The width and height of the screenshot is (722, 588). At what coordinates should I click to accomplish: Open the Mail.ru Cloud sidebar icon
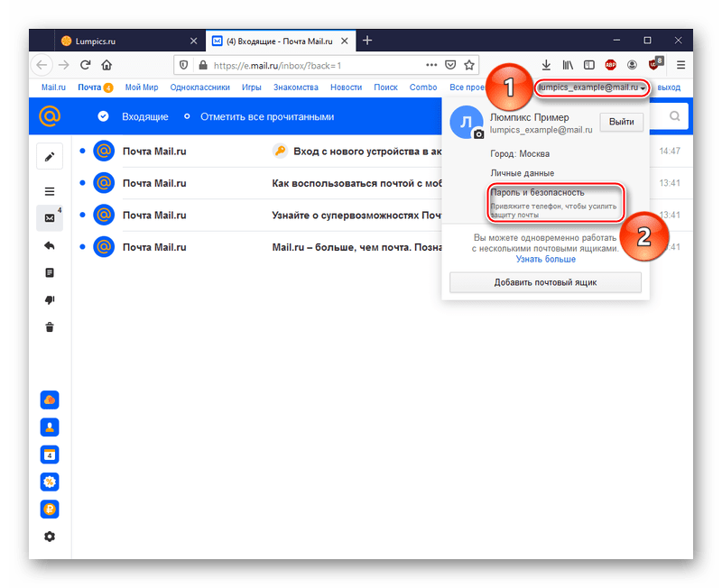[50, 400]
